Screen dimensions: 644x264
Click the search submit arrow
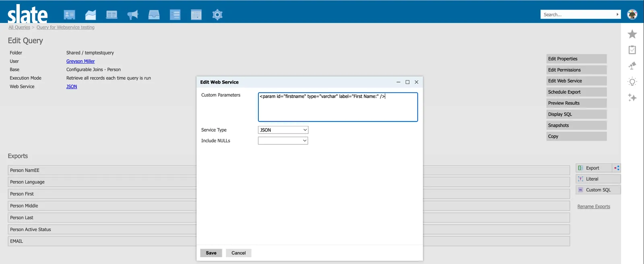617,14
